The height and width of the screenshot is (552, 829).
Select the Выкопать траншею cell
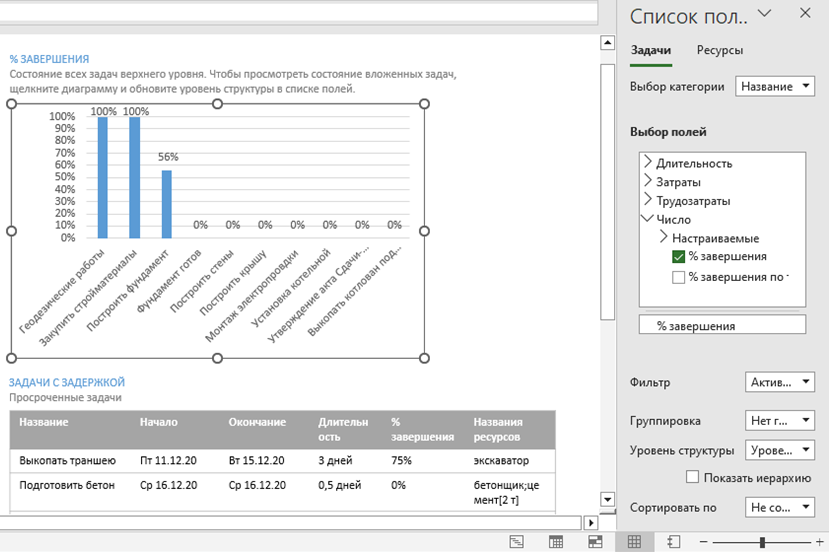pyautogui.click(x=67, y=461)
